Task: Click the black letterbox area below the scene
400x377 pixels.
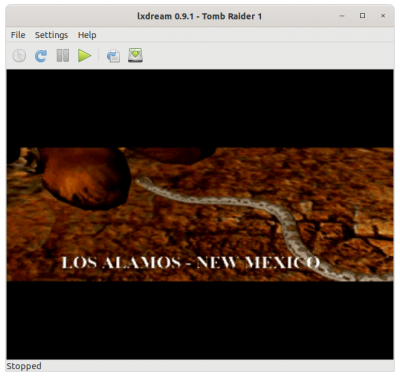Action: (200, 320)
